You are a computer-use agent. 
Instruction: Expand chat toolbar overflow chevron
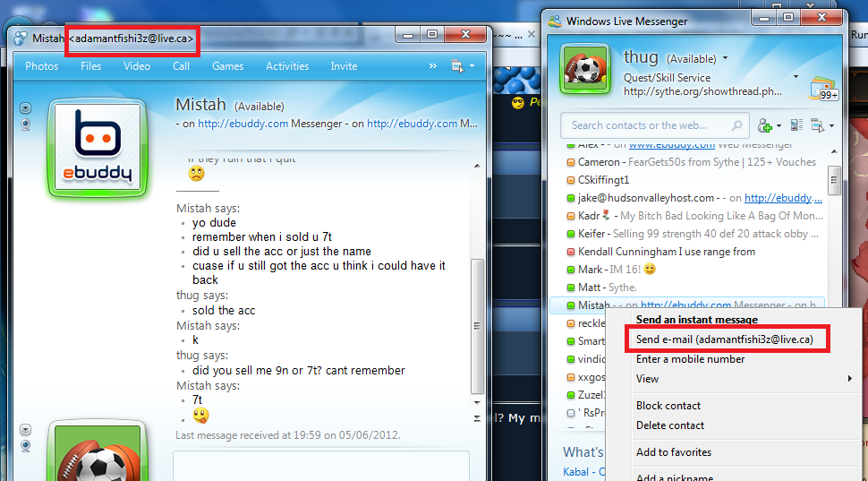coord(433,66)
